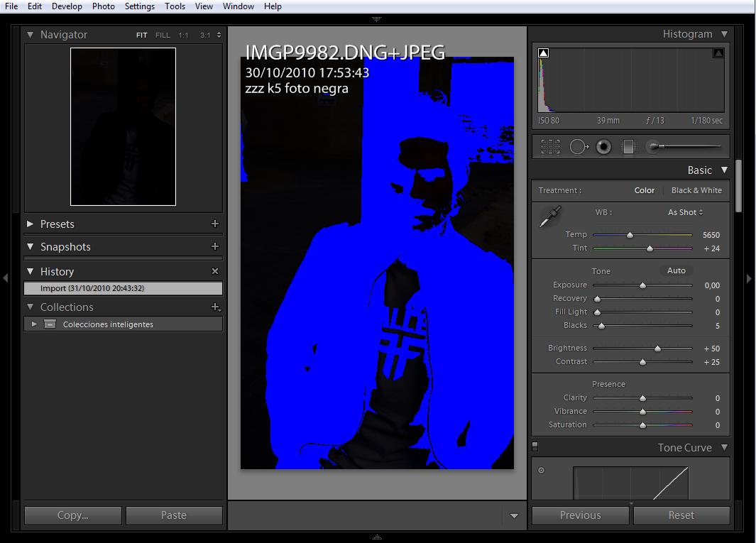This screenshot has width=756, height=543.
Task: Activate the Spot Removal tool
Action: pos(579,147)
